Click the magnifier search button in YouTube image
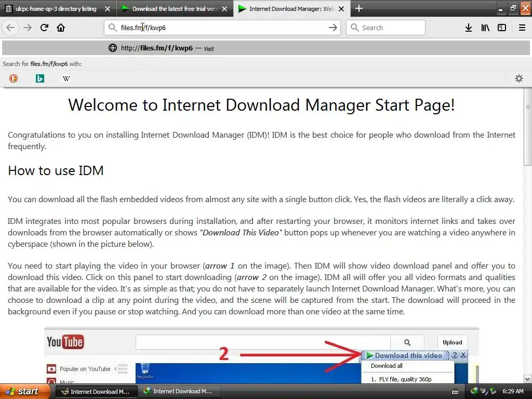 [x=407, y=342]
